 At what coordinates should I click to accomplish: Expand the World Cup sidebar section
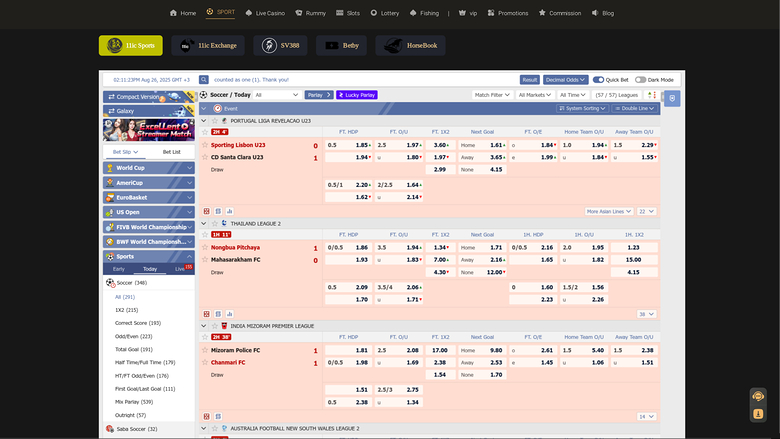(x=149, y=168)
